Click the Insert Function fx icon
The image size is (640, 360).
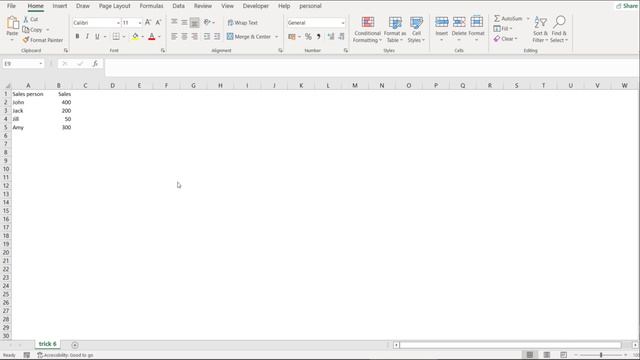coord(95,64)
